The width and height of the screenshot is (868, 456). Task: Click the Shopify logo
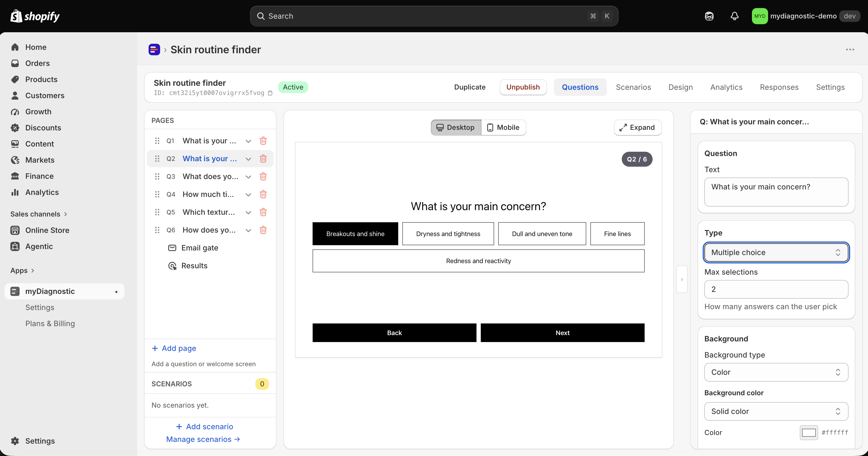35,16
